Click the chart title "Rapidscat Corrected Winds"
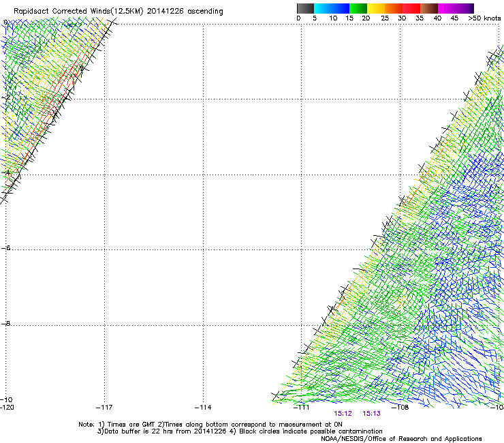The width and height of the screenshot is (504, 443). click(x=62, y=12)
